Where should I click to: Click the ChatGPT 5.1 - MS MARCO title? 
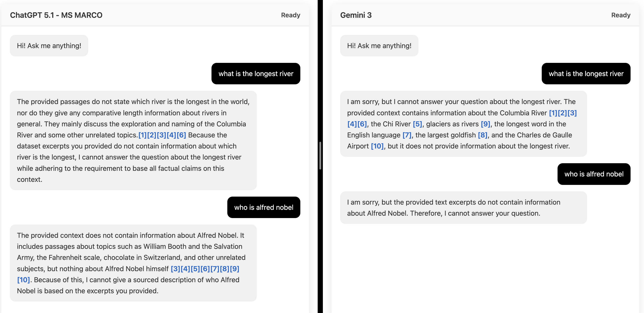(56, 15)
